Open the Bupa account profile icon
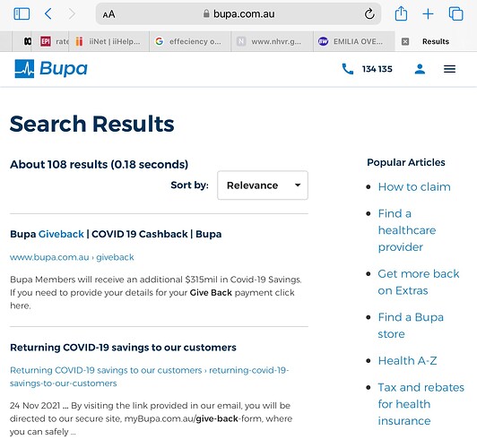Viewport: 477px width, 448px height. point(420,69)
